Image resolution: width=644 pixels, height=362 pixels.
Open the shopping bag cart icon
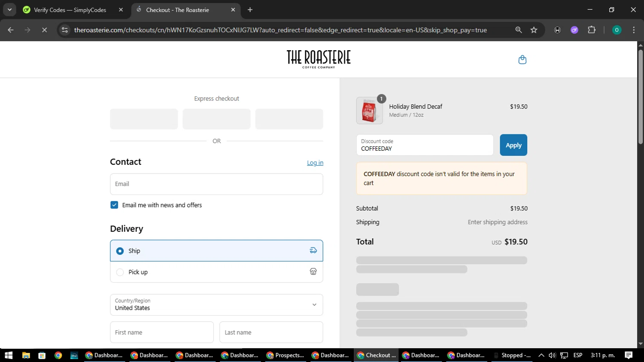[522, 60]
